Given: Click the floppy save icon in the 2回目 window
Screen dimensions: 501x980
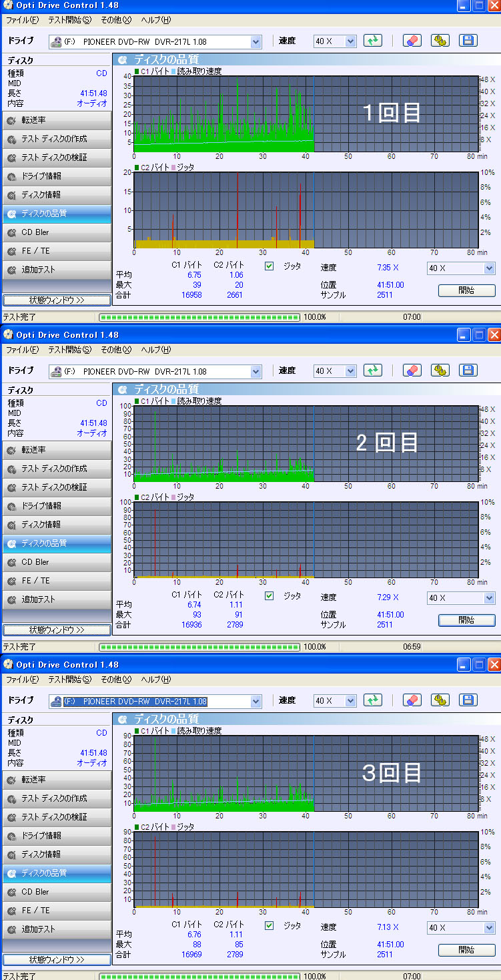Looking at the screenshot, I should click(x=469, y=371).
